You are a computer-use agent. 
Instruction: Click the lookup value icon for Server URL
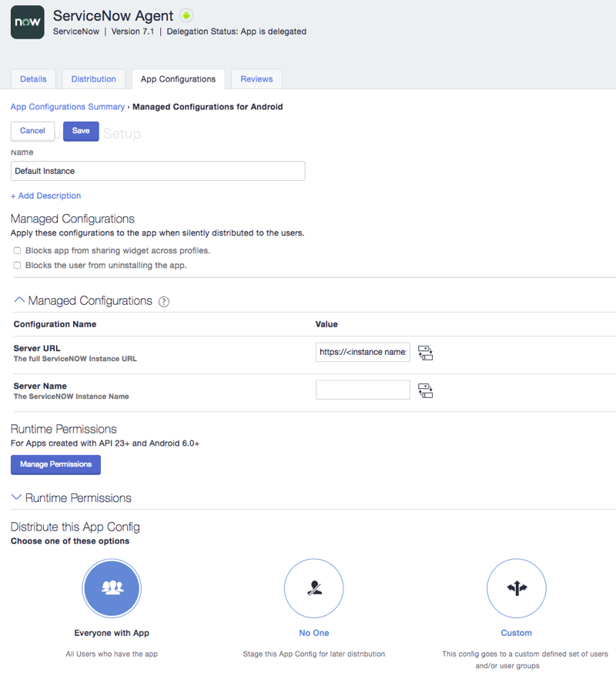[x=425, y=353]
